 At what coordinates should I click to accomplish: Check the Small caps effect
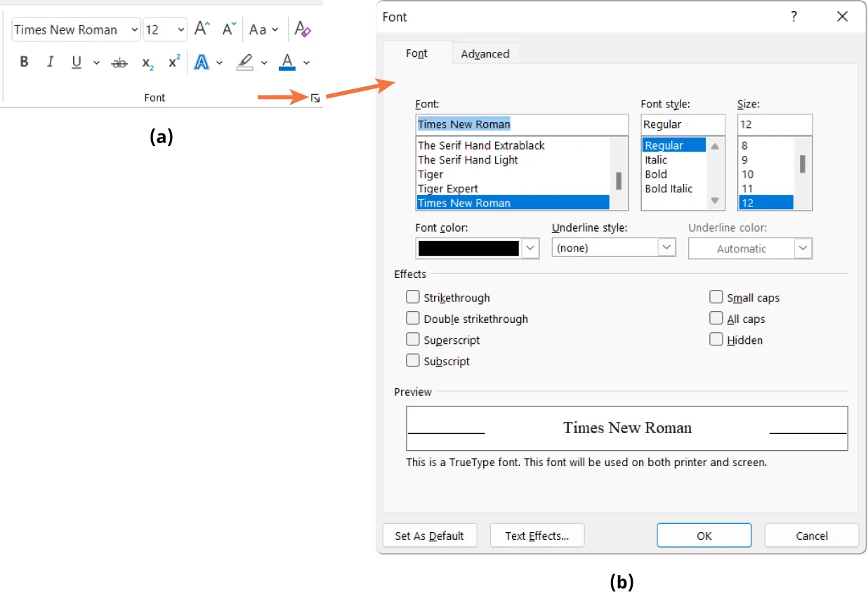716,297
